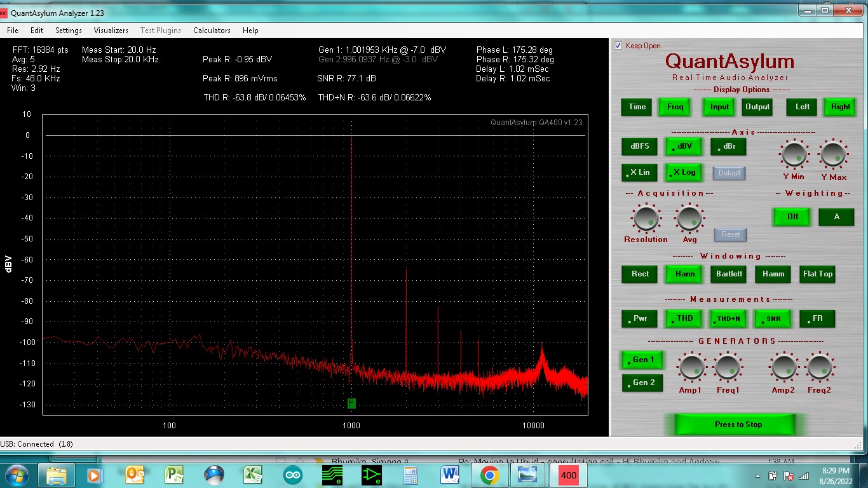Click the Freq2 knob
The width and height of the screenshot is (868, 488).
820,367
